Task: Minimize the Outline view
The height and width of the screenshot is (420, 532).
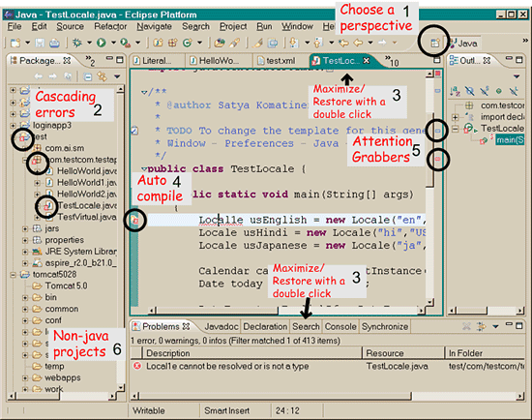Action: [509, 59]
